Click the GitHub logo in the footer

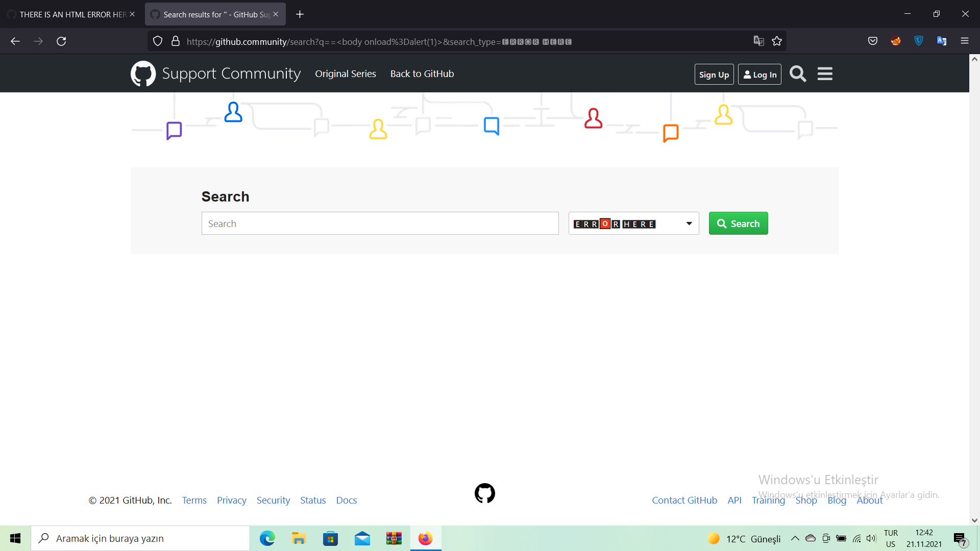click(x=485, y=493)
